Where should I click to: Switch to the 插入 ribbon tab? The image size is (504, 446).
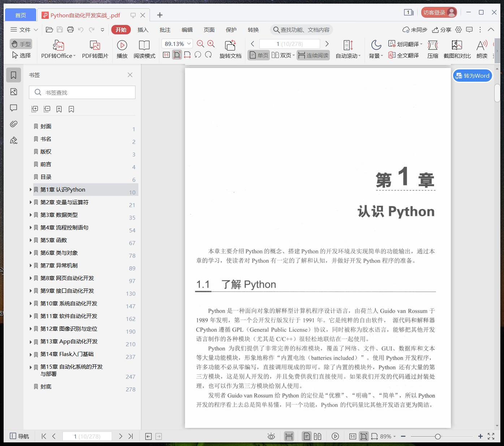click(143, 30)
